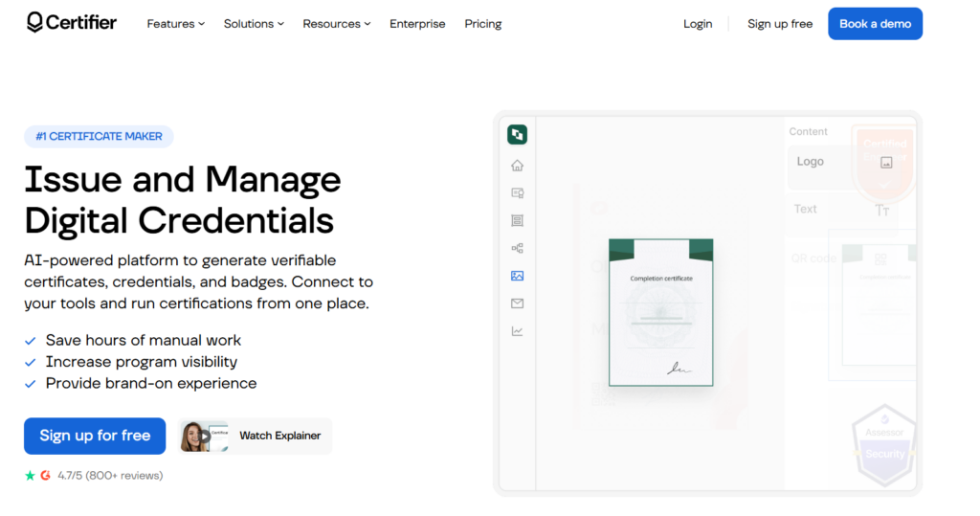Open the Enterprise page

pyautogui.click(x=417, y=24)
